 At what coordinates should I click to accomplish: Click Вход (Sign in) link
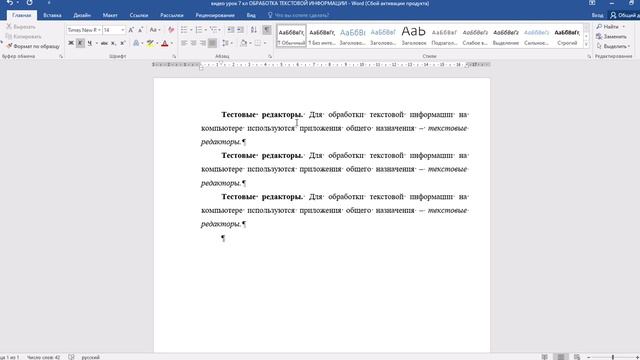click(597, 15)
